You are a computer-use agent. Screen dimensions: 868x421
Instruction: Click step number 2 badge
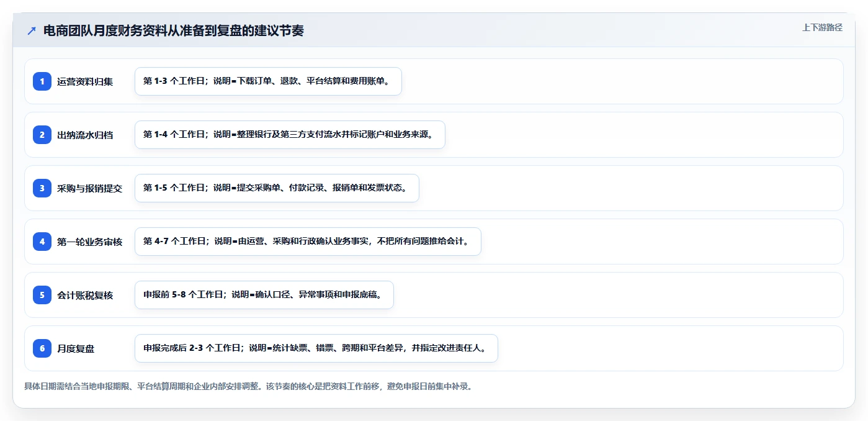pos(42,135)
